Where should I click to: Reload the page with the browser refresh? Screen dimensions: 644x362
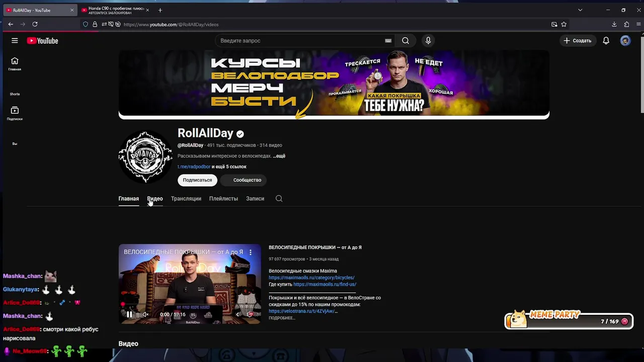coord(35,24)
